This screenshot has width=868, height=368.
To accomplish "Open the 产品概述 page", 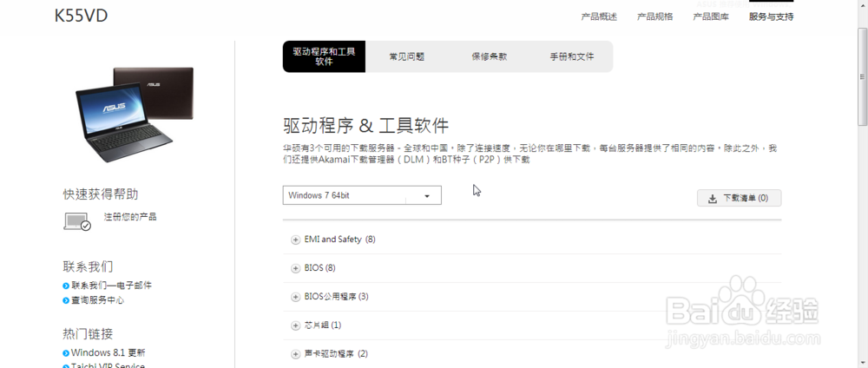I will tap(599, 16).
